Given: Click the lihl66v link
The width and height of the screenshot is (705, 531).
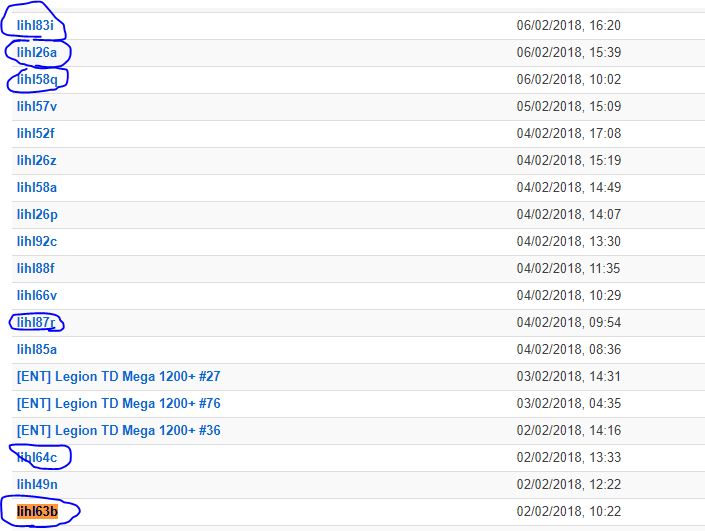Looking at the screenshot, I should 37,295.
